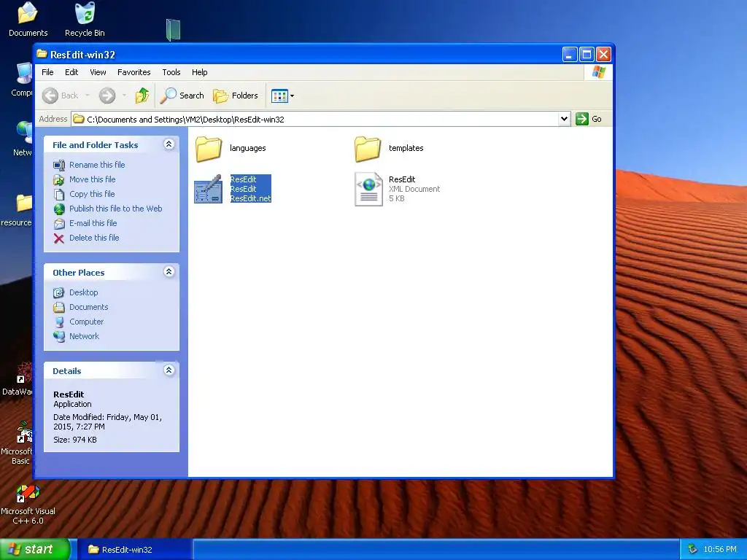747x560 pixels.
Task: Click Move this file link
Action: tap(93, 179)
